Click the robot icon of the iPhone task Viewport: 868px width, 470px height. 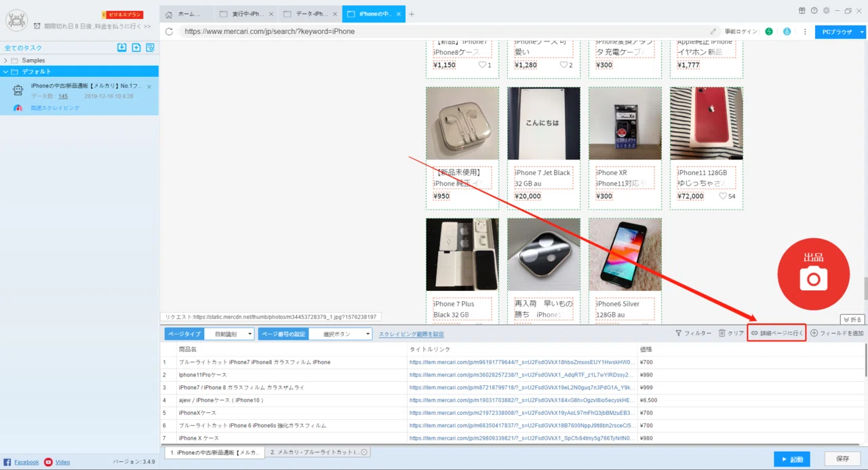[x=18, y=90]
